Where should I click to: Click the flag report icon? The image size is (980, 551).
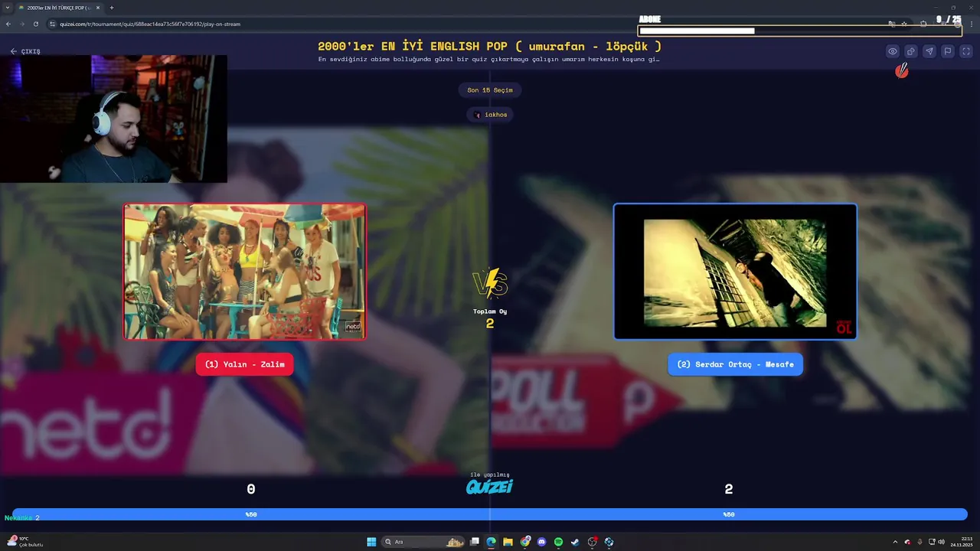pos(948,51)
